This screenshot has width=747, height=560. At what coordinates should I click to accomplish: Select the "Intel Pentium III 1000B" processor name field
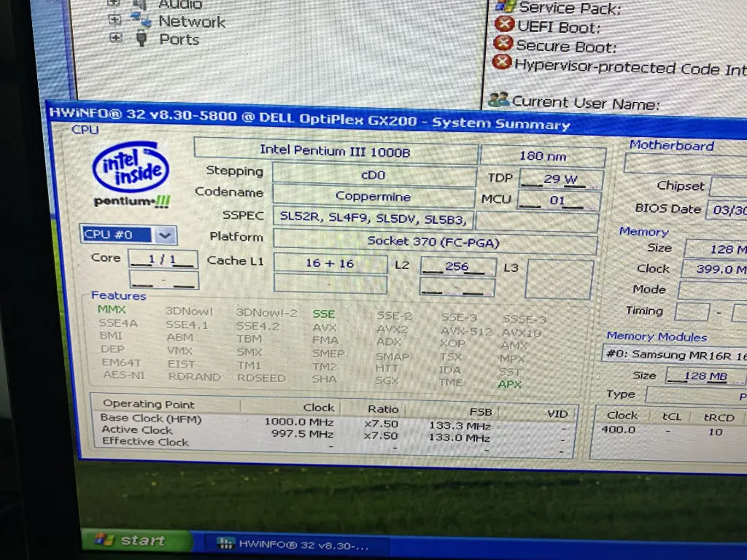[x=336, y=151]
